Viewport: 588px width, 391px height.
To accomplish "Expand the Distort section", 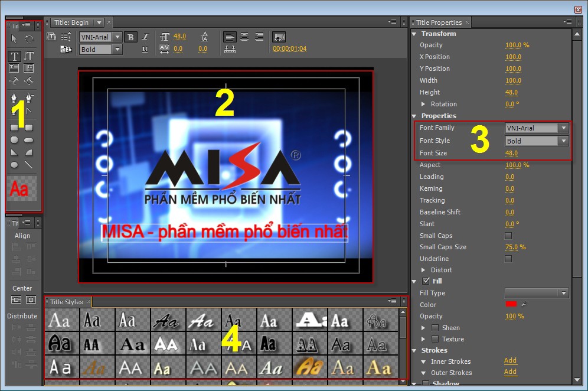I will pyautogui.click(x=423, y=270).
